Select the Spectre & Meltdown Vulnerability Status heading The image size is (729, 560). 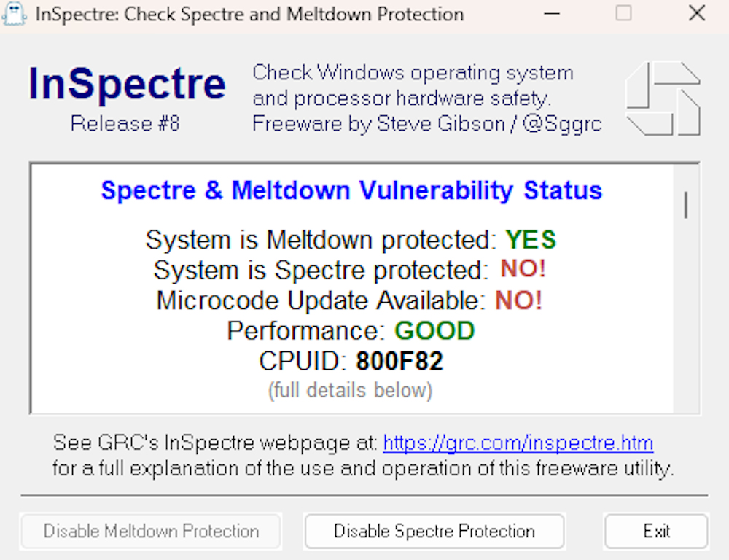pos(351,190)
